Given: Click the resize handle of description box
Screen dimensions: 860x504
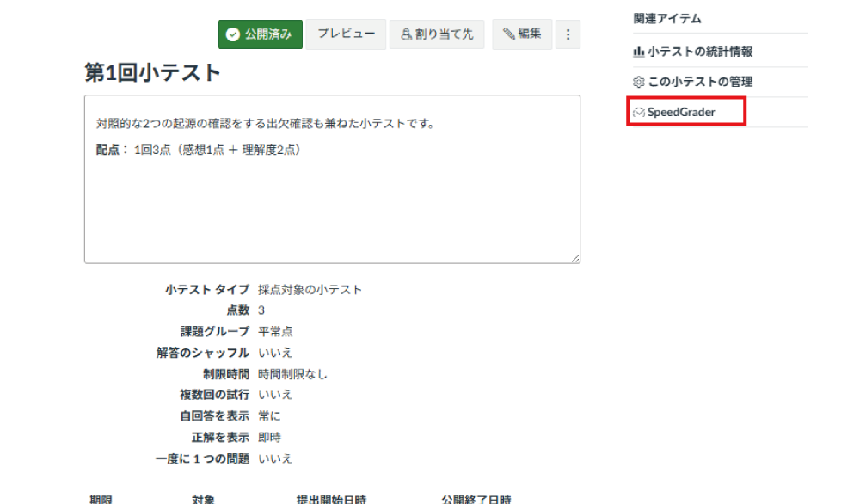Looking at the screenshot, I should pyautogui.click(x=575, y=258).
